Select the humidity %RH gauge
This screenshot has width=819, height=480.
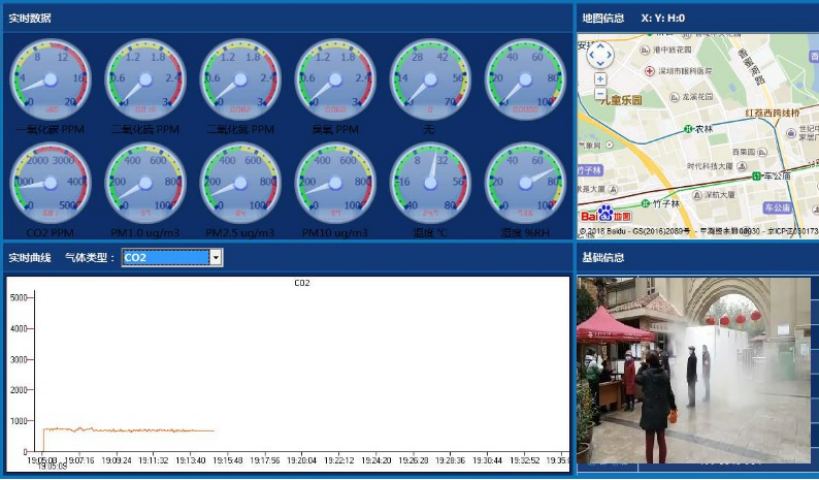(525, 184)
